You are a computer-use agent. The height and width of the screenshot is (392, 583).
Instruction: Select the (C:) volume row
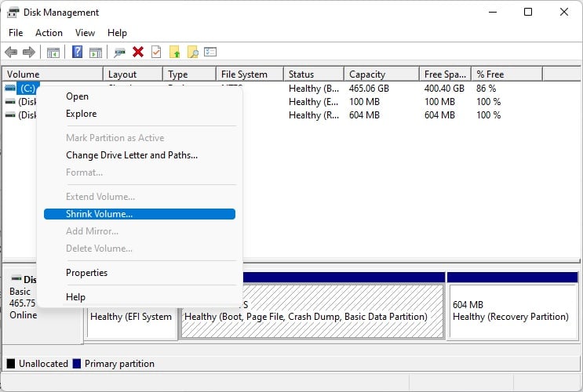click(27, 89)
